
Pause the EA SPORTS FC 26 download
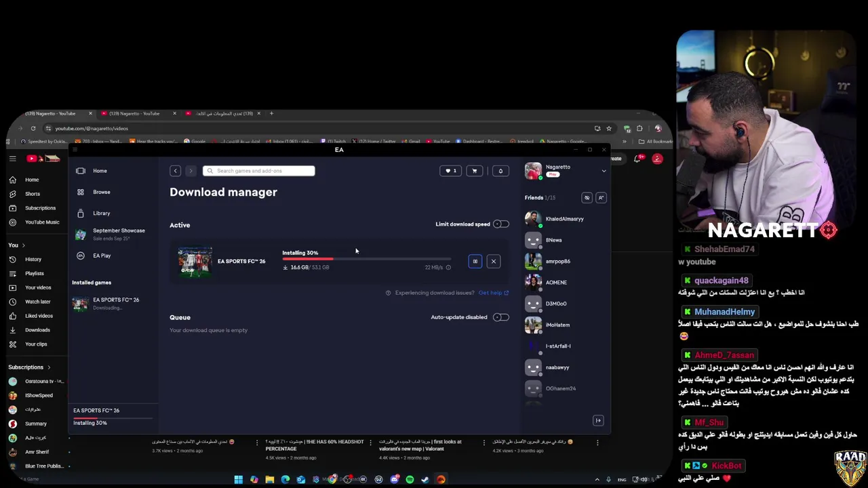(475, 261)
